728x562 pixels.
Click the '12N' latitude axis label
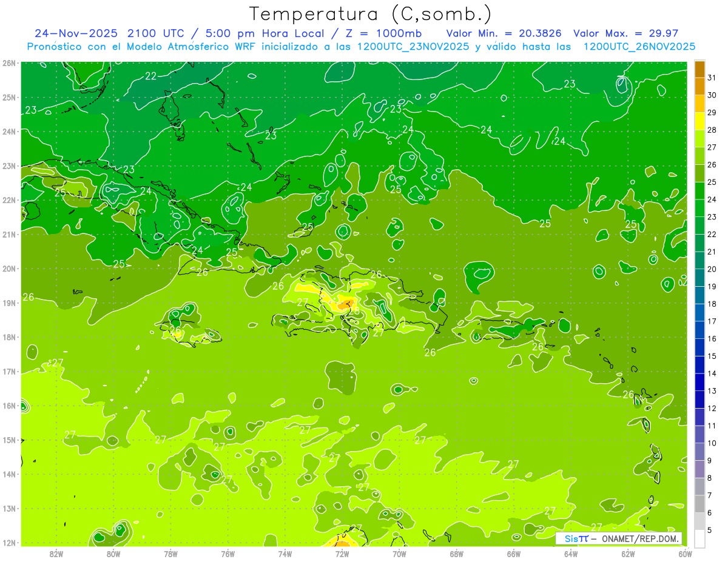(9, 543)
